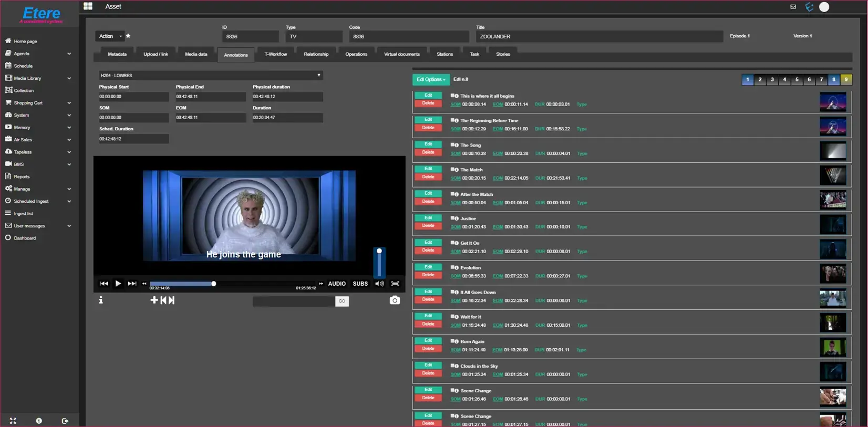Screen dimensions: 868x427
Task: Click the logout icon in the sidebar footer
Action: point(65,421)
